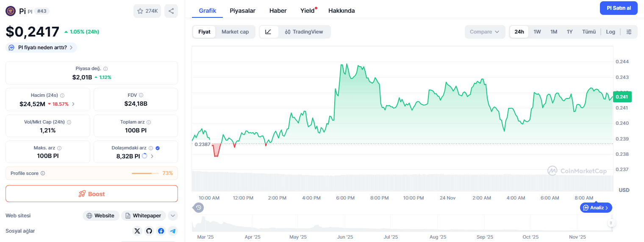This screenshot has width=644, height=242.
Task: Click the 8,32B PI circulating supply value
Action: pyautogui.click(x=128, y=156)
